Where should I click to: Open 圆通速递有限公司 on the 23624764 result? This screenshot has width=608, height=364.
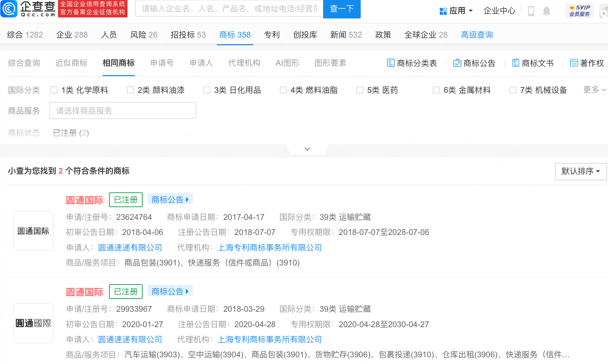pos(130,248)
